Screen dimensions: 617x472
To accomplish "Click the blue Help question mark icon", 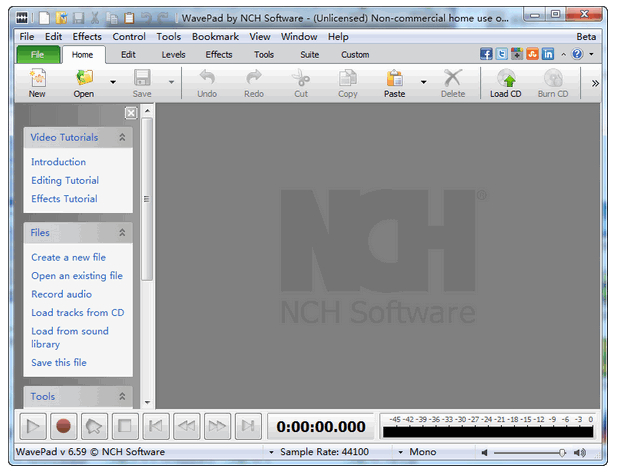I will (577, 54).
